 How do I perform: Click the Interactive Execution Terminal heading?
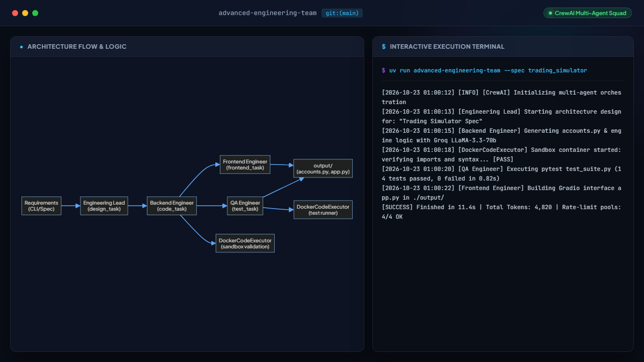coord(447,47)
